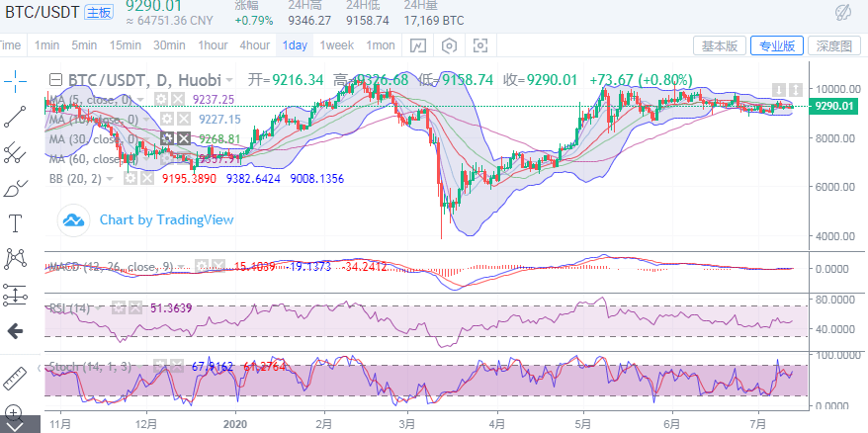Switch to 4hour interval
Screen dimensions: 868x433
255,45
